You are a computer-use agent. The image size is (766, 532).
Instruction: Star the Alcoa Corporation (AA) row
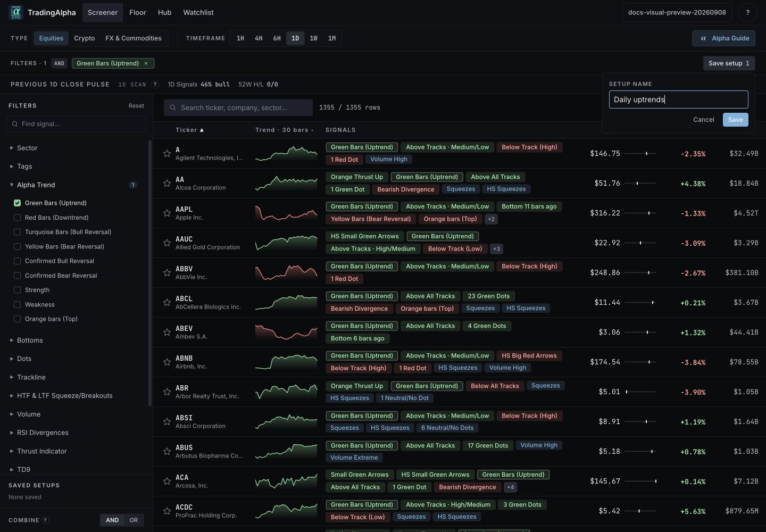pyautogui.click(x=167, y=183)
